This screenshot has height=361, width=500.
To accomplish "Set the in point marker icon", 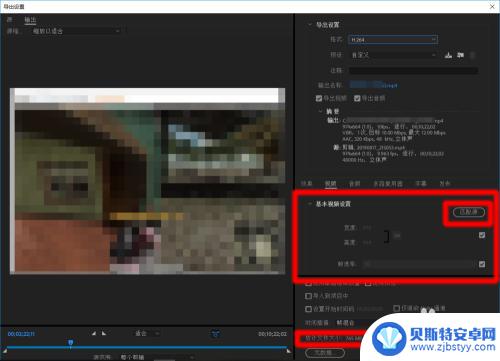I will coord(94,333).
